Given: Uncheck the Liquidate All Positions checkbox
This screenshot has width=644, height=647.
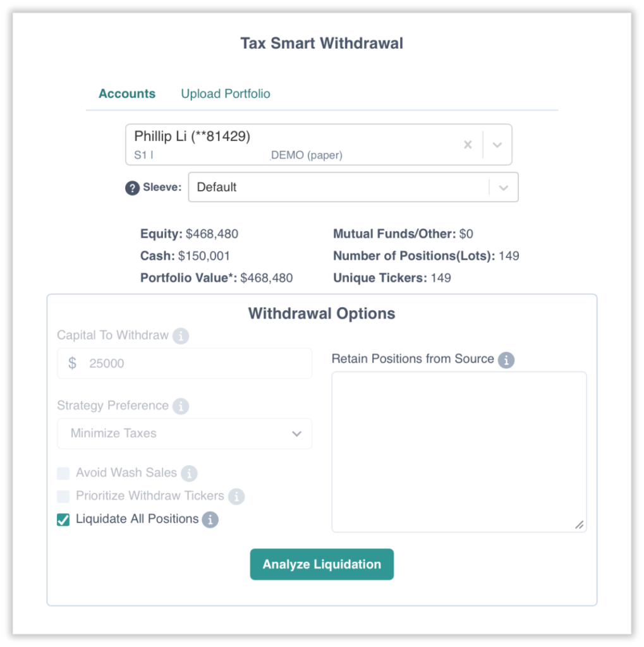Looking at the screenshot, I should point(63,520).
